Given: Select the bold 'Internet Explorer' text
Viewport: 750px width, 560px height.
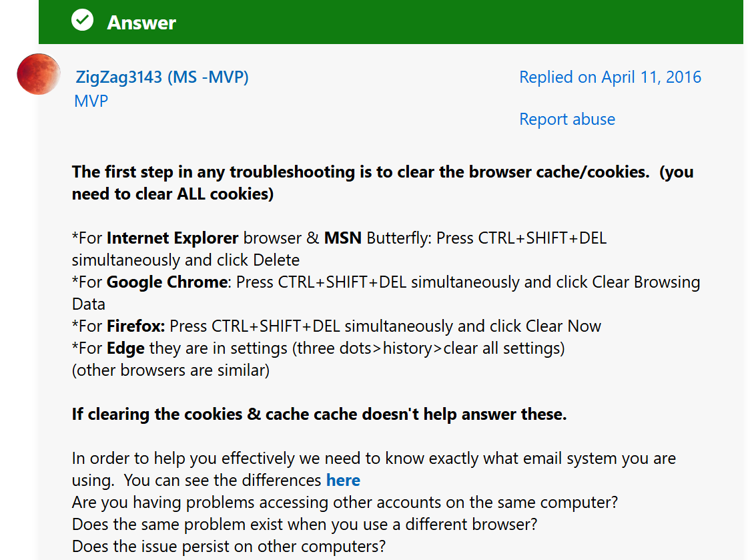Looking at the screenshot, I should tap(173, 238).
